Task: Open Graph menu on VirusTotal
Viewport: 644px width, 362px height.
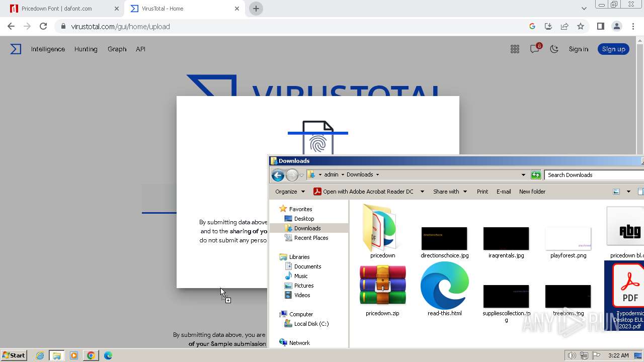Action: 117,49
